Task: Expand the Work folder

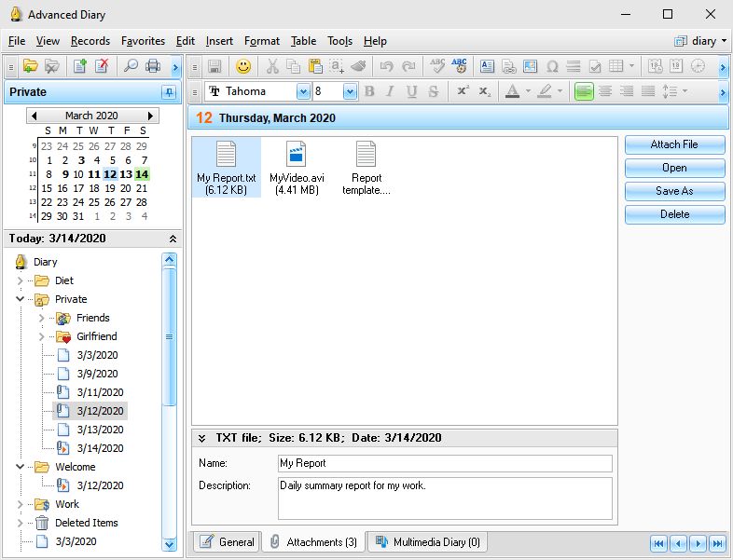Action: click(x=20, y=504)
